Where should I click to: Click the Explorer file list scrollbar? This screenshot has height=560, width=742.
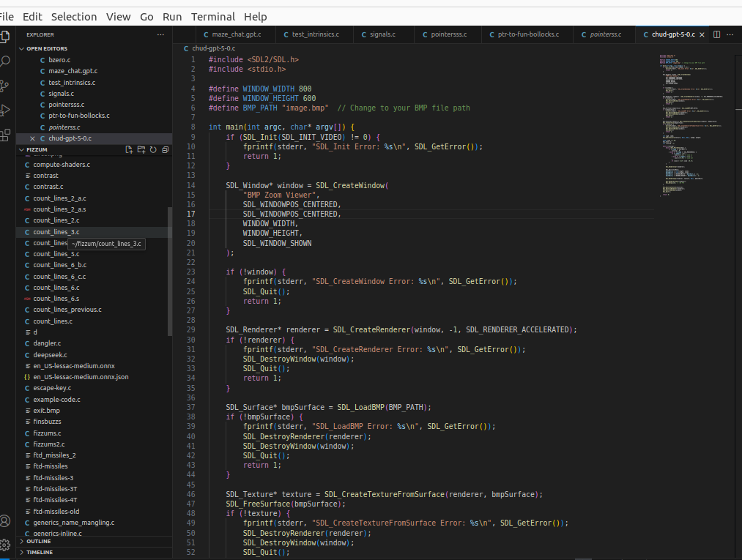coord(170,272)
